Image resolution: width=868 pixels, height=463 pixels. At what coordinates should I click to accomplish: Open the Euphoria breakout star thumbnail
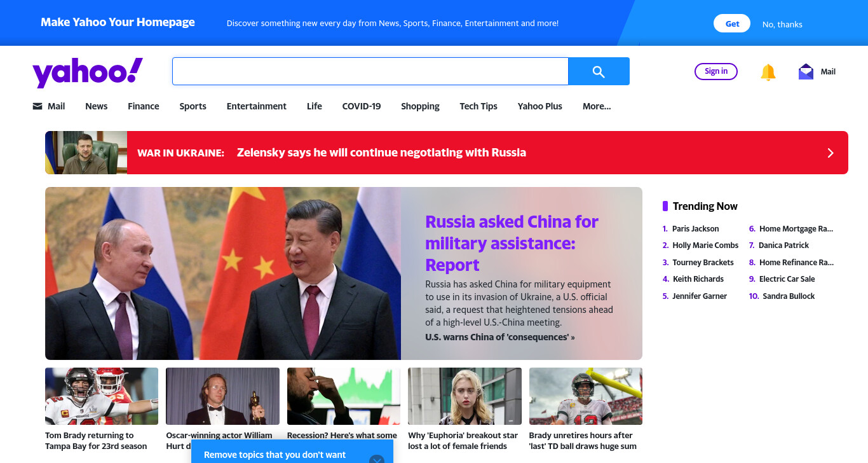[x=465, y=396]
